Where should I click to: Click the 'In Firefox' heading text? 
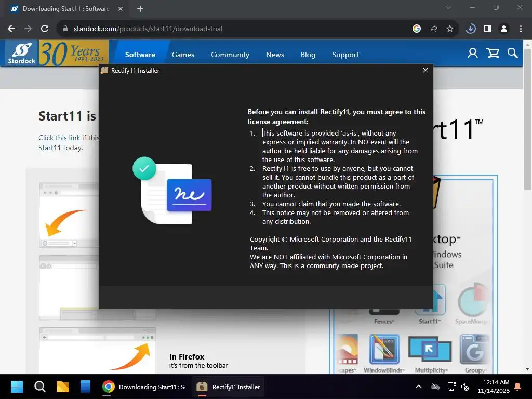click(187, 357)
